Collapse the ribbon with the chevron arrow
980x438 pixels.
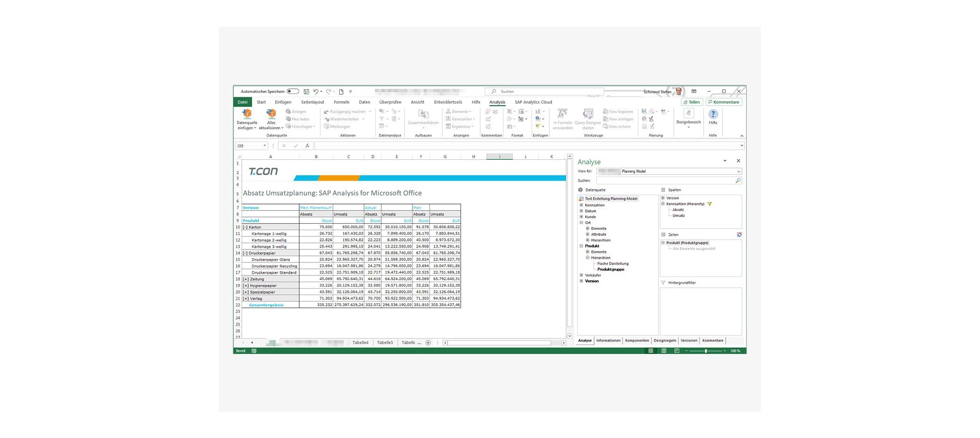click(x=742, y=135)
